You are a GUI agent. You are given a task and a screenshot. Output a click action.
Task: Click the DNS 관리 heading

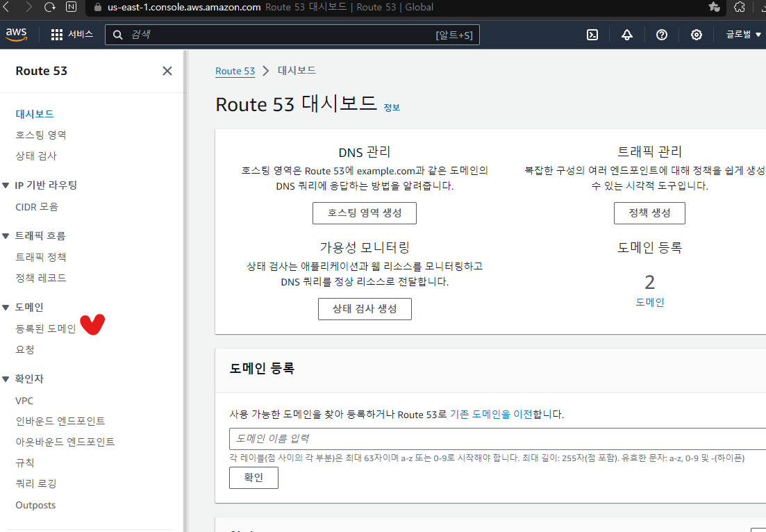(x=365, y=152)
